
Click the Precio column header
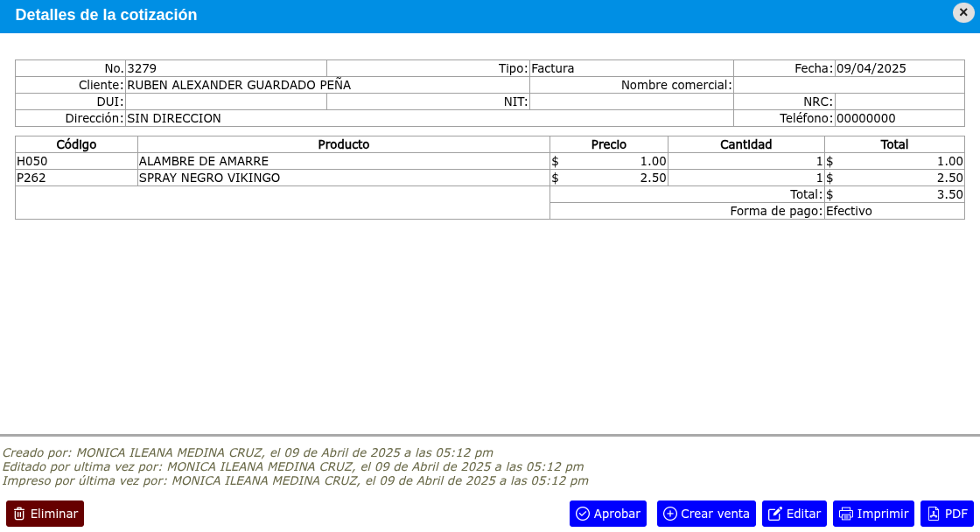609,144
